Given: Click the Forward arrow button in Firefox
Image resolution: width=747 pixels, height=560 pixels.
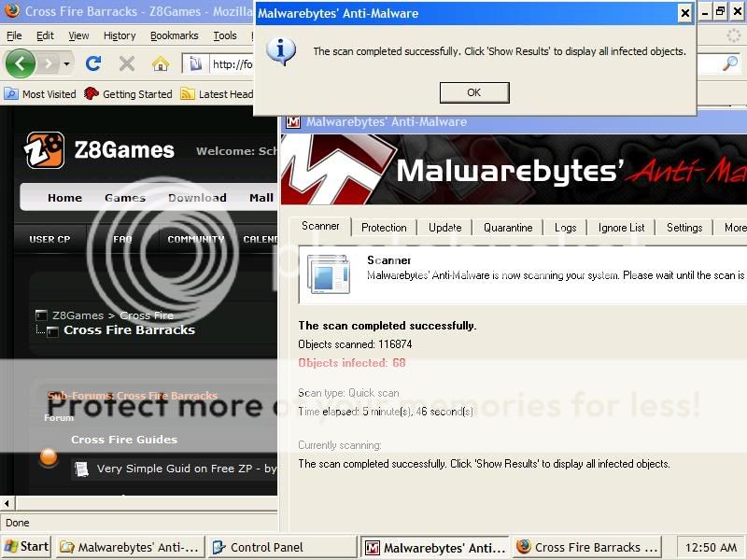Looking at the screenshot, I should 49,63.
